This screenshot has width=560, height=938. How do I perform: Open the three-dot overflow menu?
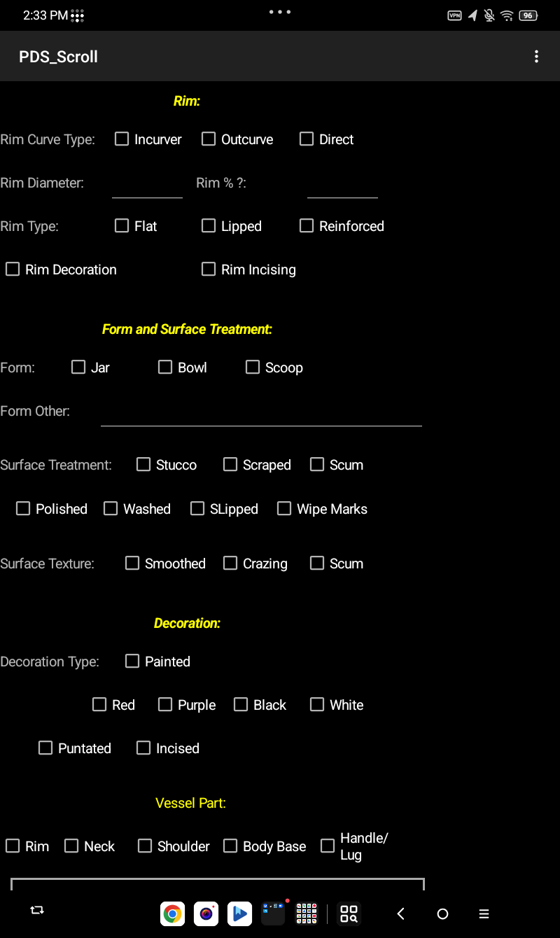tap(536, 57)
